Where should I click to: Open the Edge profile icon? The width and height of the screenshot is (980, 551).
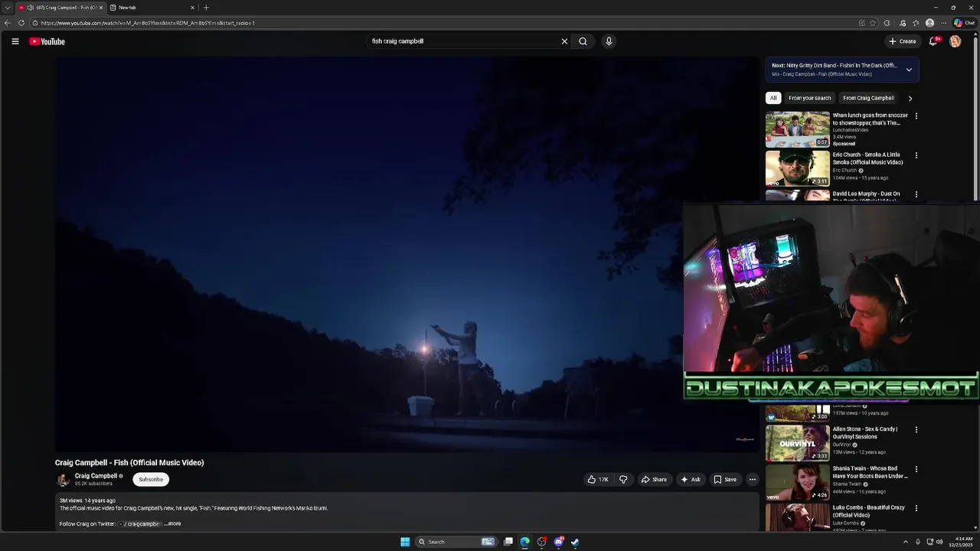929,23
